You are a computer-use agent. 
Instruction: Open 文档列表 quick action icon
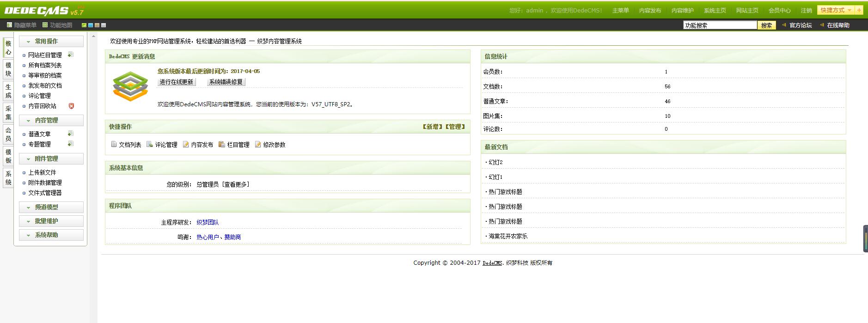point(114,145)
